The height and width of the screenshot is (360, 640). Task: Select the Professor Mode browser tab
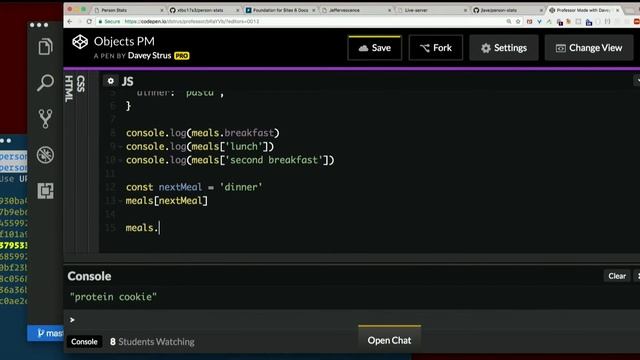click(584, 10)
